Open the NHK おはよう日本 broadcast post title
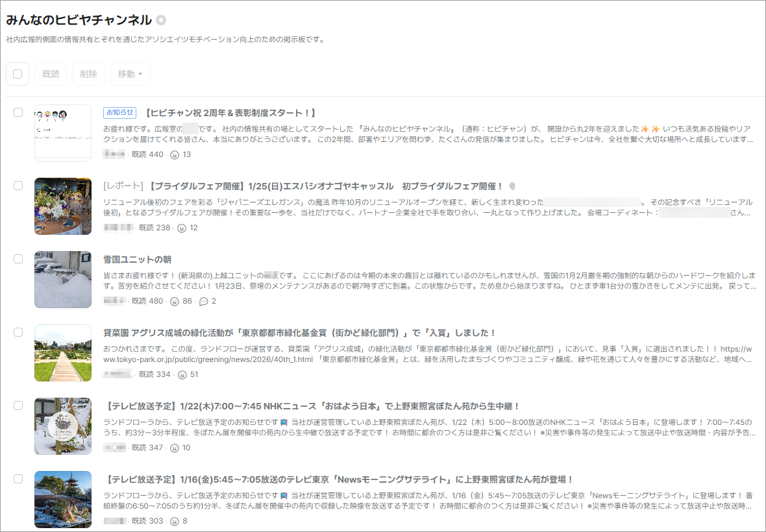This screenshot has height=532, width=766. [x=312, y=406]
